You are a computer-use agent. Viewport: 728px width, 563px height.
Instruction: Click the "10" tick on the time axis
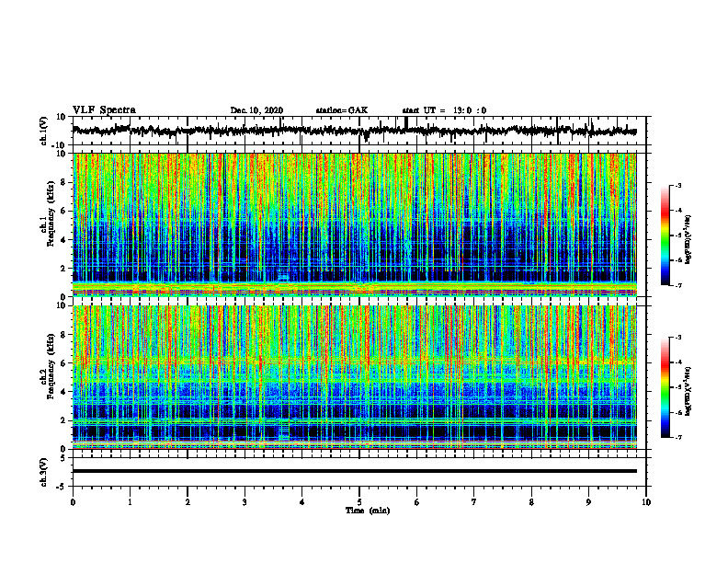646,502
